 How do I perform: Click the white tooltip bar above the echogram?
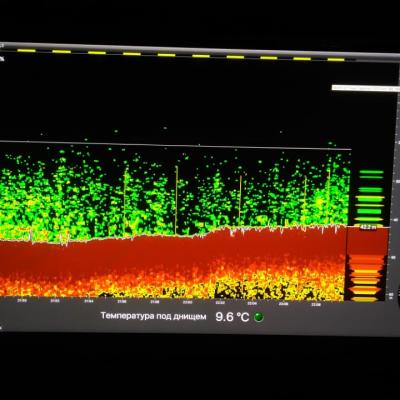(x=366, y=88)
